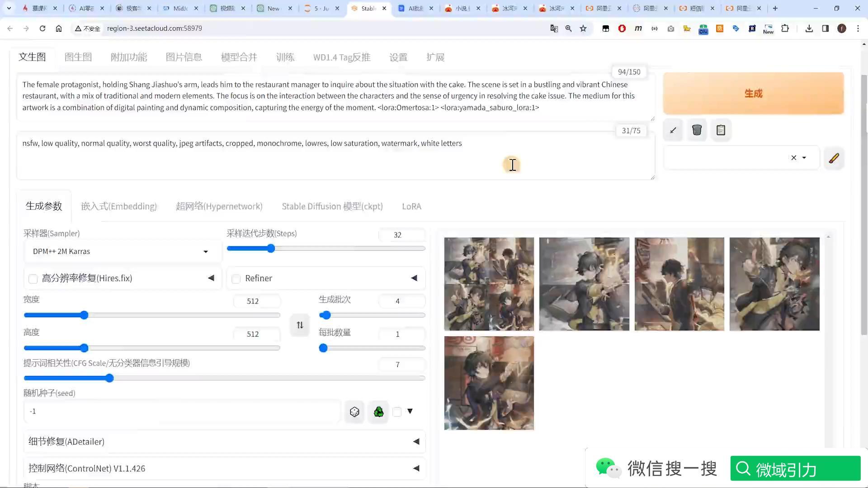The height and width of the screenshot is (488, 868).
Task: Open the Sampler DPM++ 2M Karras dropdown
Action: pos(122,251)
